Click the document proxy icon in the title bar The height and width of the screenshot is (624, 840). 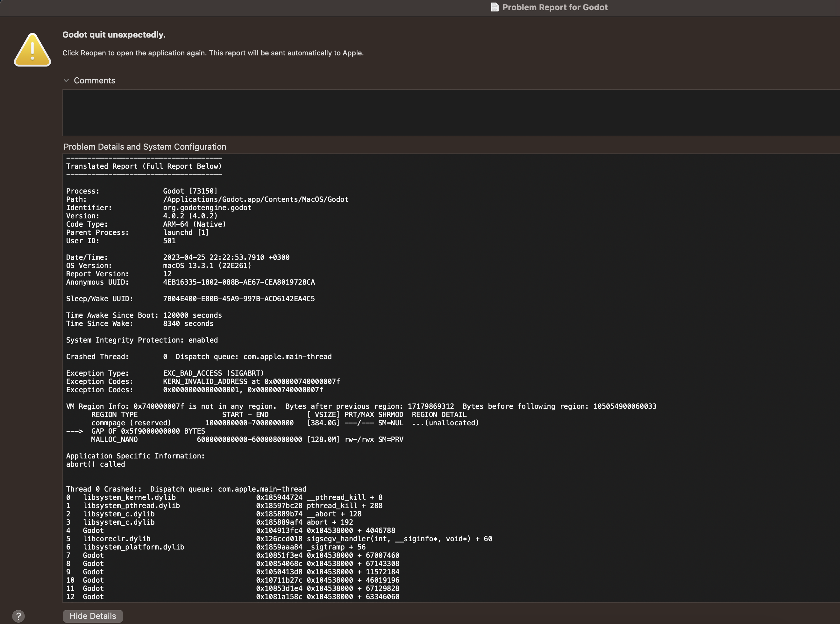click(x=495, y=7)
